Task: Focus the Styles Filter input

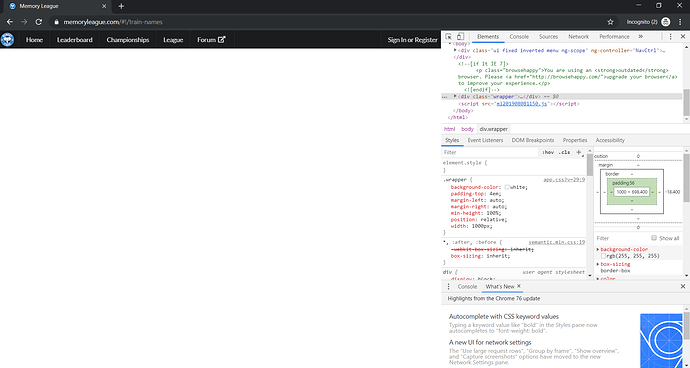Action: pos(490,152)
